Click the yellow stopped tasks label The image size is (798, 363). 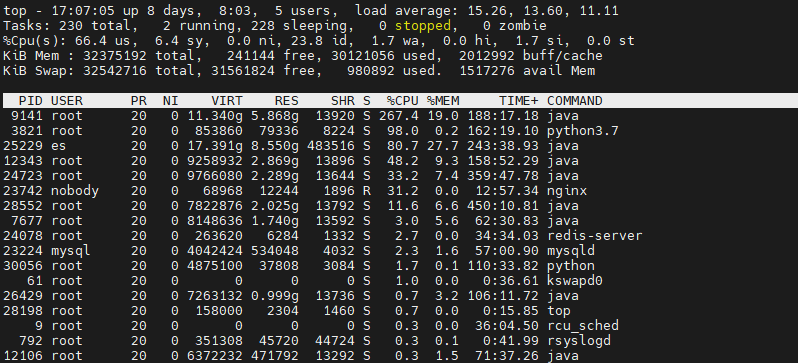[422, 26]
